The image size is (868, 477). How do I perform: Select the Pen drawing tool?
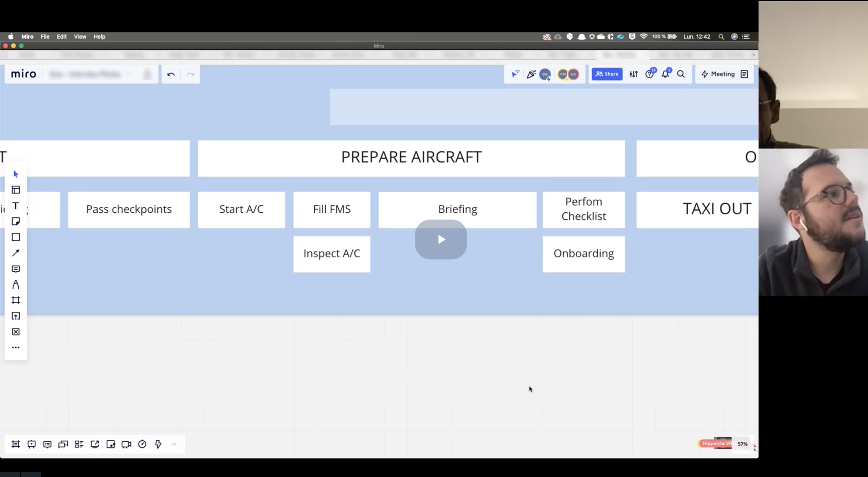pyautogui.click(x=16, y=285)
